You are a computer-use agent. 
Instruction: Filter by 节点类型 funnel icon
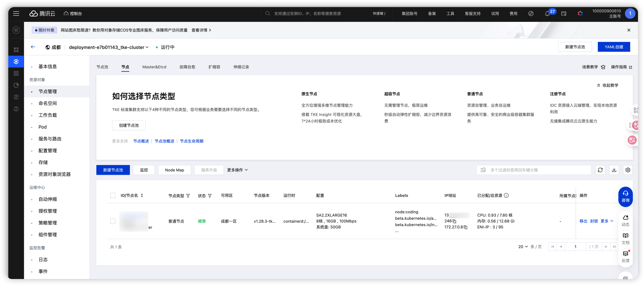188,196
